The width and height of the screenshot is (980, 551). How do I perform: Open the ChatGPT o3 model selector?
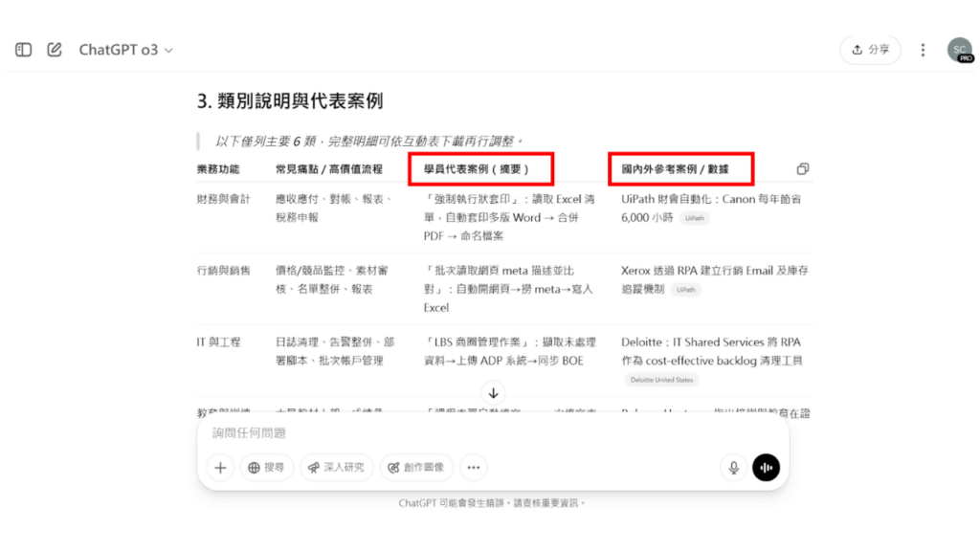pos(125,50)
